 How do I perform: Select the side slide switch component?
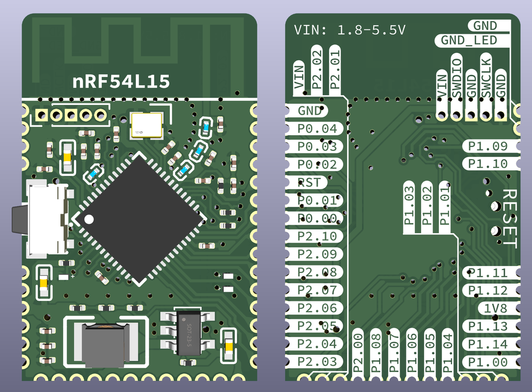[x=42, y=220]
